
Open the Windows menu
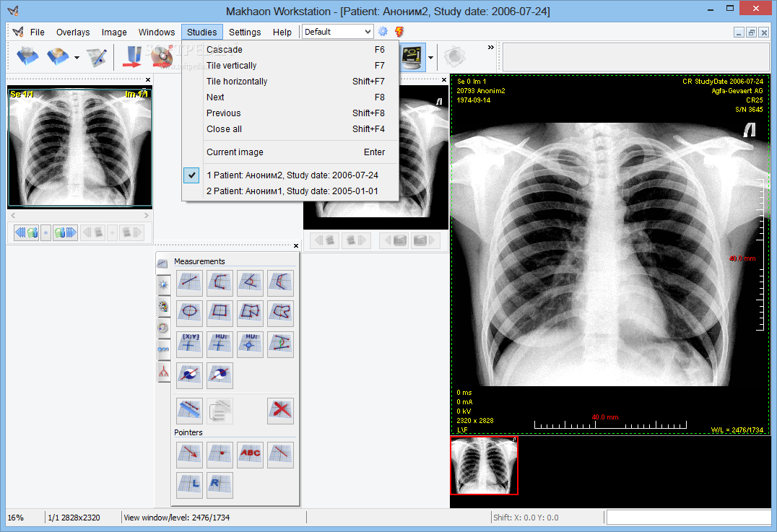pyautogui.click(x=157, y=32)
